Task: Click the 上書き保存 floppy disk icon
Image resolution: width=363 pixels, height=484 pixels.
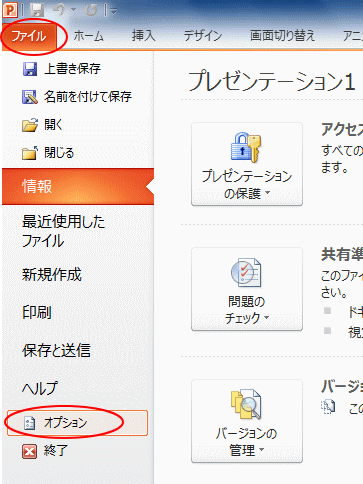Action: click(30, 69)
